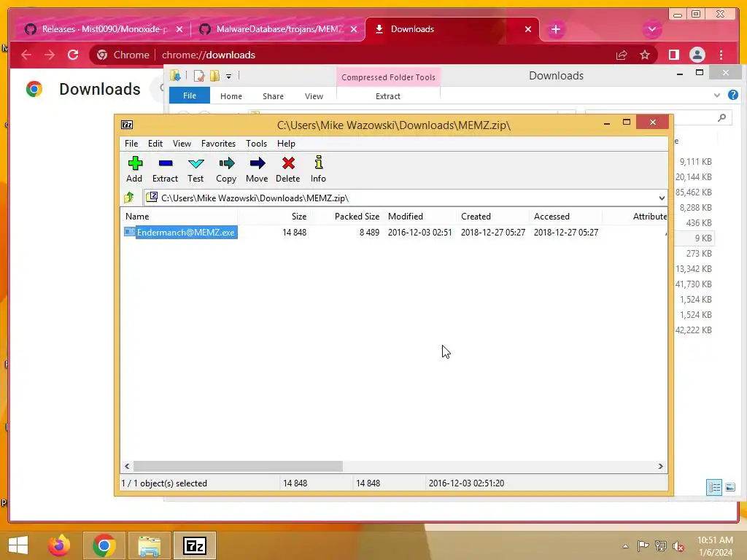747x560 pixels.
Task: Bookmark this page with the star icon
Action: (x=645, y=55)
